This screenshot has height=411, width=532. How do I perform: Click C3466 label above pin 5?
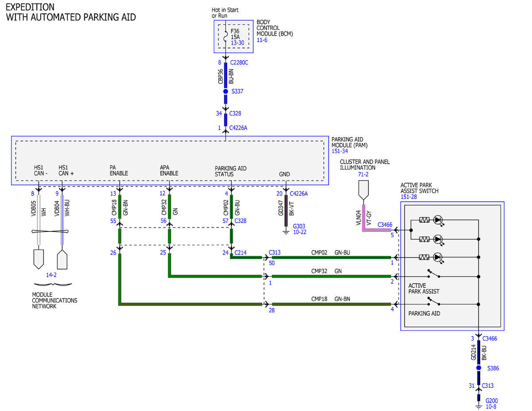[385, 225]
